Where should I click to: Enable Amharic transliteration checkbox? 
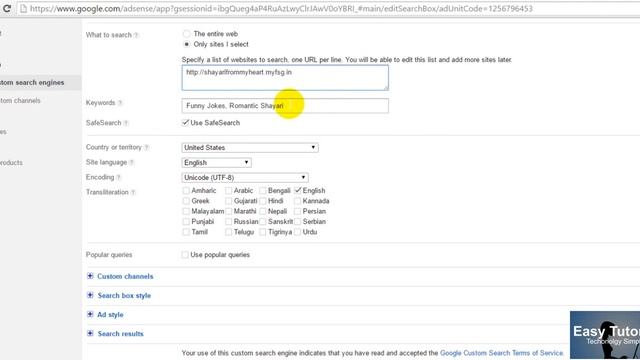click(186, 191)
